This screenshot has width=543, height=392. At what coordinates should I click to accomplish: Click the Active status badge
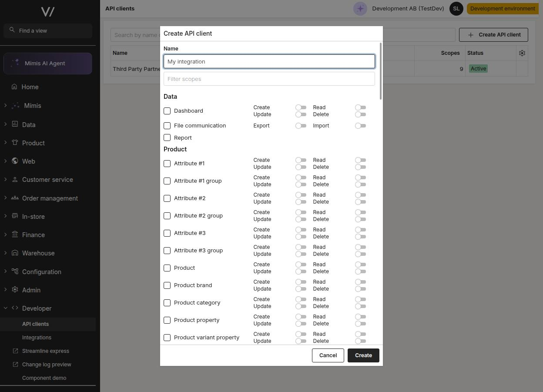pyautogui.click(x=478, y=69)
